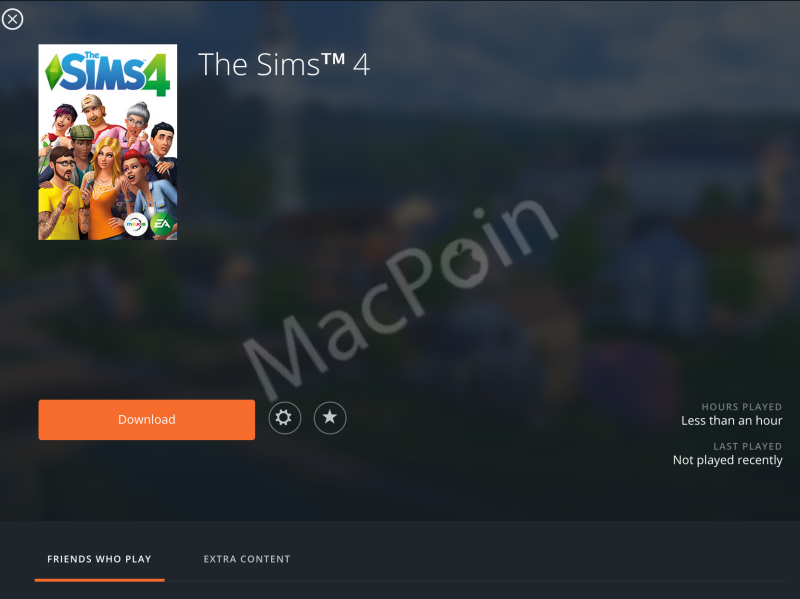Click the orange Download button
The height and width of the screenshot is (599, 800).
(147, 420)
